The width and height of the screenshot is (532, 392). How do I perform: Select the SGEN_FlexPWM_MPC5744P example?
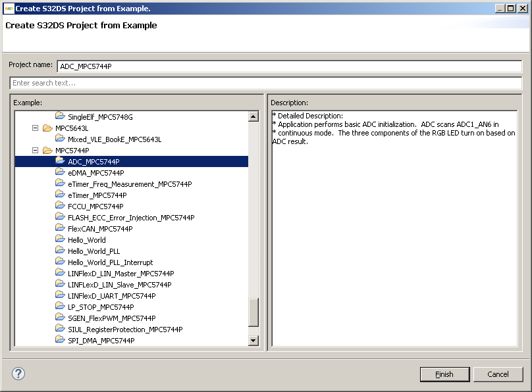pyautogui.click(x=112, y=318)
